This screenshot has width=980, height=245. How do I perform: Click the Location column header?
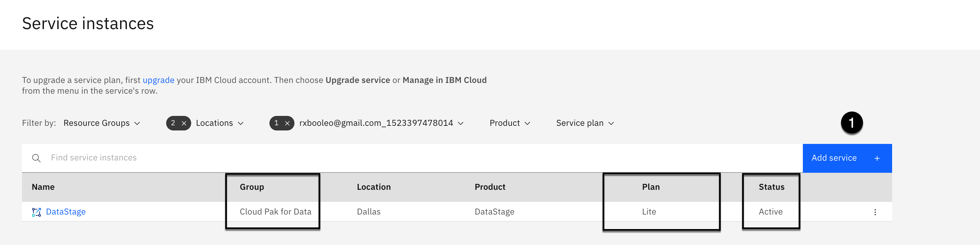click(x=374, y=187)
